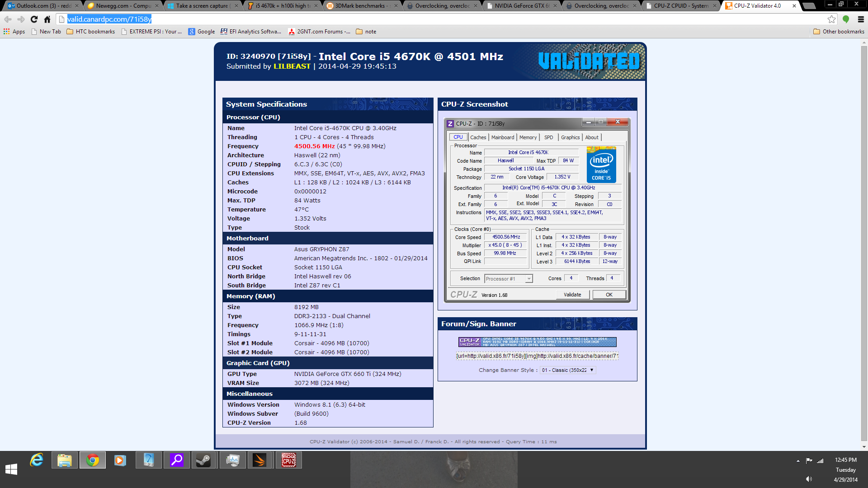The height and width of the screenshot is (488, 868).
Task: Open the ROG CPU-Z taskbar icon
Action: [288, 460]
